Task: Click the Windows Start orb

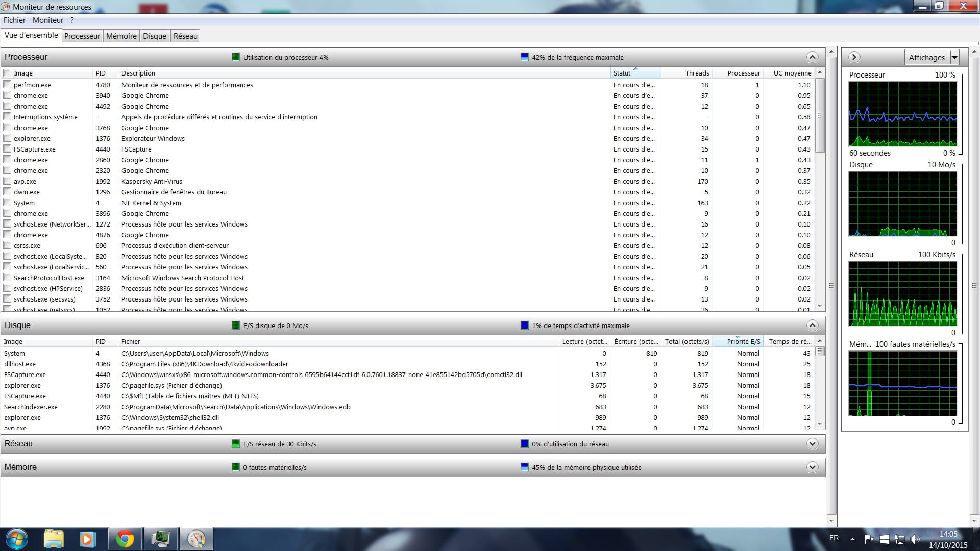Action: pos(16,539)
